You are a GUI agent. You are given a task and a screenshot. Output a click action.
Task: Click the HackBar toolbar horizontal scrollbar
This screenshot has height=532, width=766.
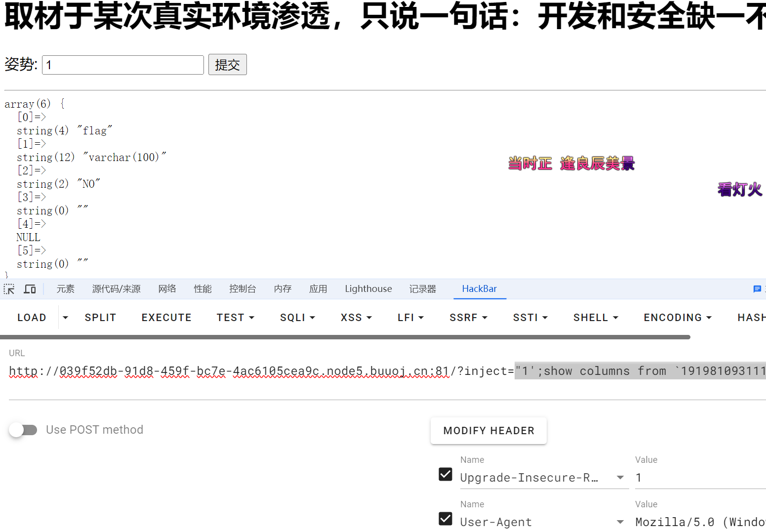click(345, 337)
